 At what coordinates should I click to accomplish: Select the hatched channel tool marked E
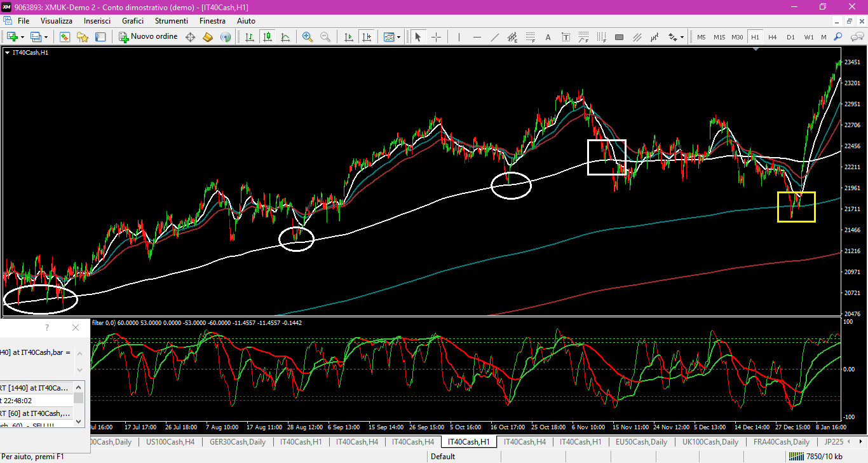[x=512, y=37]
